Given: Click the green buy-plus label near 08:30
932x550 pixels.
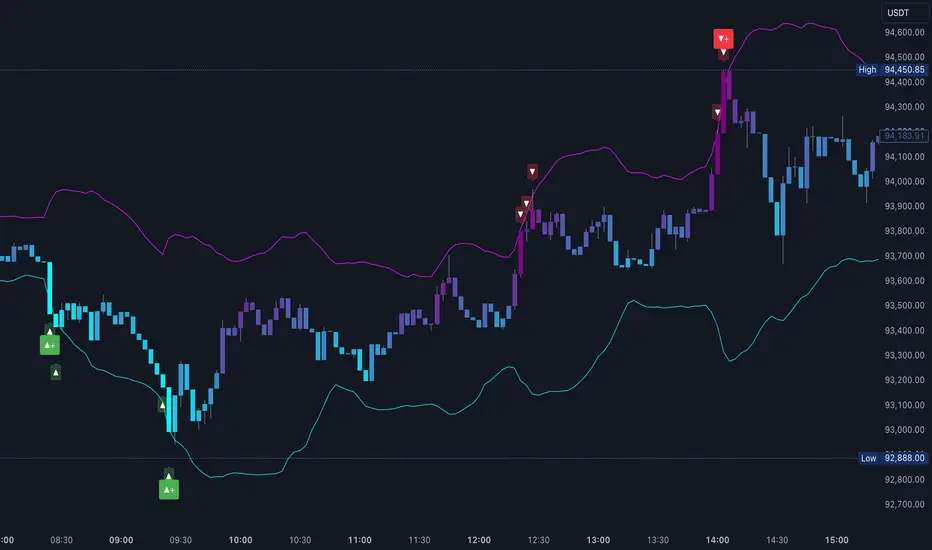Looking at the screenshot, I should coord(49,345).
